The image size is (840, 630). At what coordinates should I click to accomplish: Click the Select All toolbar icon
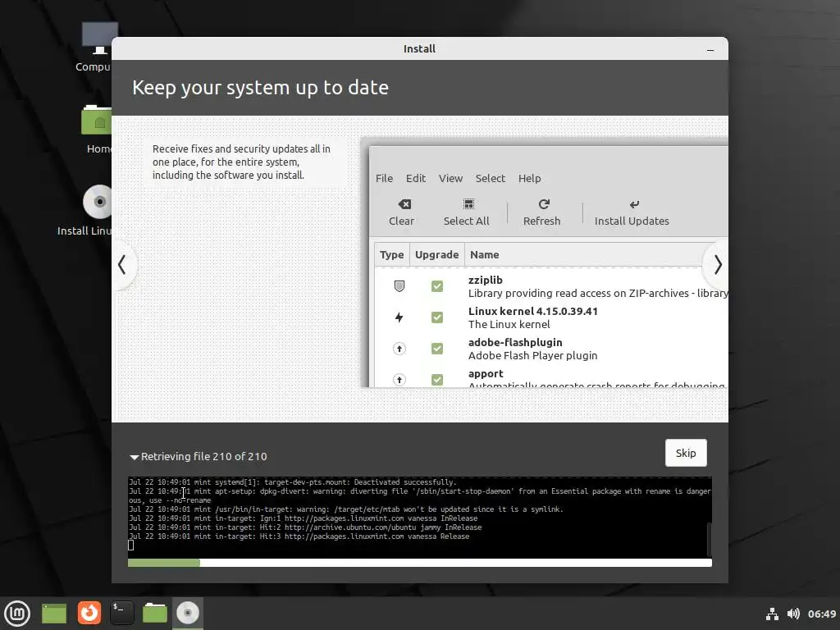click(468, 204)
